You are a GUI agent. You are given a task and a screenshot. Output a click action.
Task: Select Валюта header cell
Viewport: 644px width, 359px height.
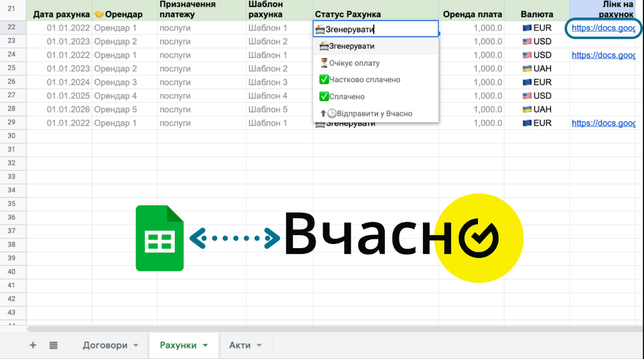click(x=537, y=11)
